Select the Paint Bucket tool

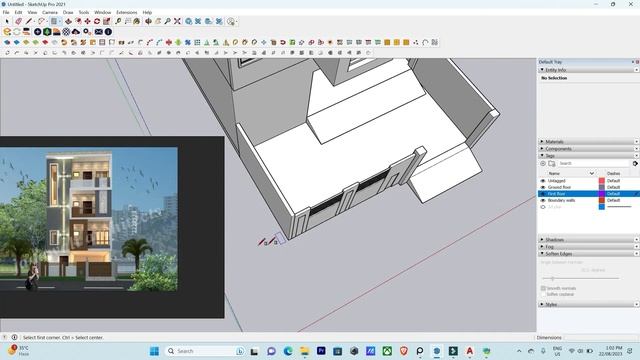click(x=137, y=21)
